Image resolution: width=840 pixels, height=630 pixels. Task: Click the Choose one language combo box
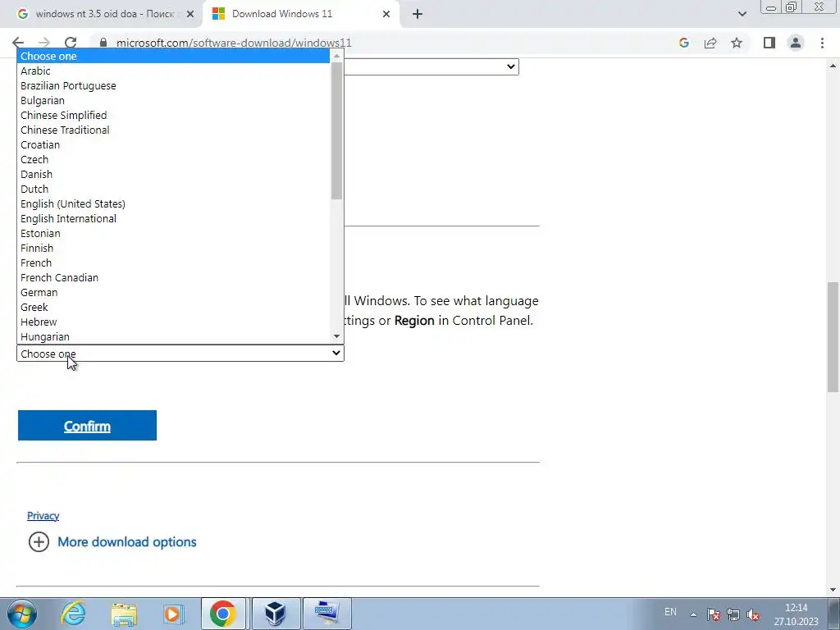click(180, 354)
